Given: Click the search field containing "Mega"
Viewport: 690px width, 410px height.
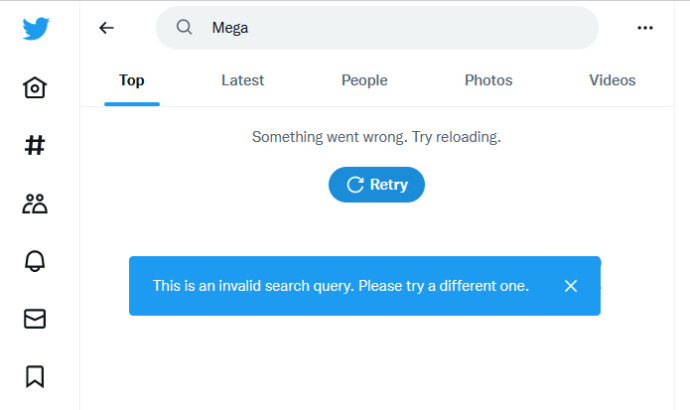Looking at the screenshot, I should pyautogui.click(x=390, y=28).
